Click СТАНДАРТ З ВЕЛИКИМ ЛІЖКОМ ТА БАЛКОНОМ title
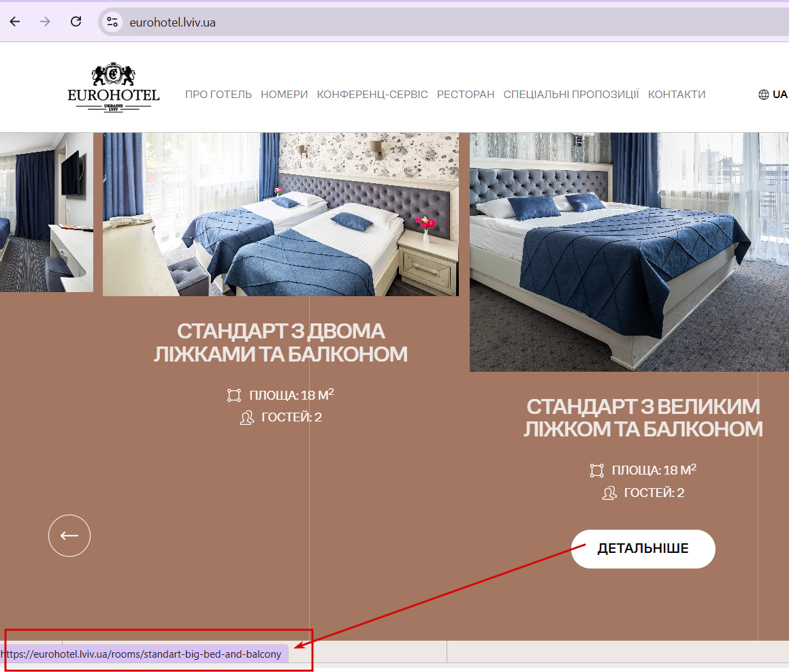789x672 pixels. coord(643,418)
